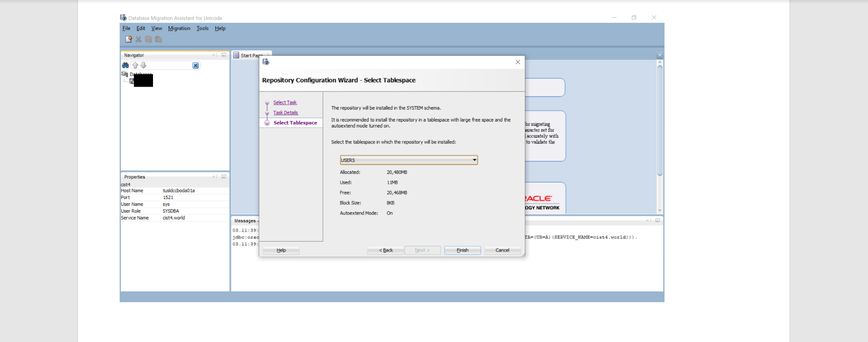Minimize the Messages panel
The width and height of the screenshot is (868, 342).
point(658,221)
